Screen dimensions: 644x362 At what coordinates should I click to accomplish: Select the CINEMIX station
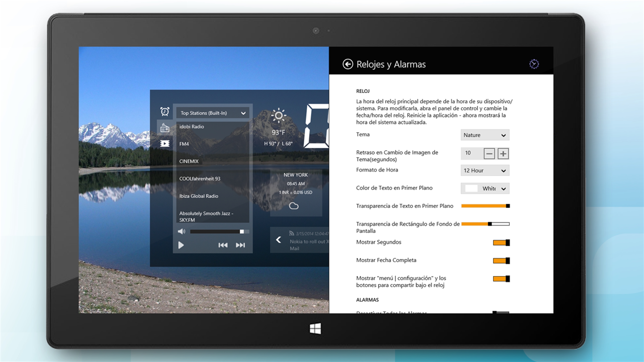(189, 161)
